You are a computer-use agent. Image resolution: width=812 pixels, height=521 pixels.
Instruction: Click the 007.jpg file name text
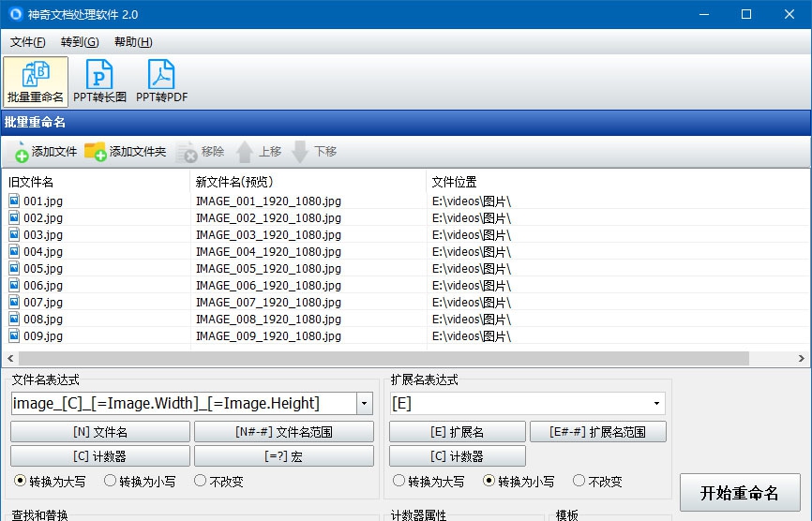pyautogui.click(x=43, y=302)
